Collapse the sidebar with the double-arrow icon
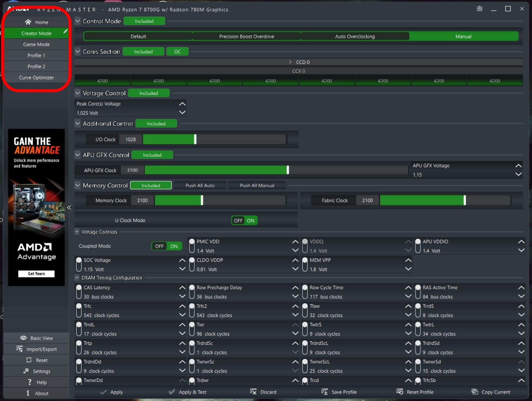This screenshot has height=401, width=532. 69,207
